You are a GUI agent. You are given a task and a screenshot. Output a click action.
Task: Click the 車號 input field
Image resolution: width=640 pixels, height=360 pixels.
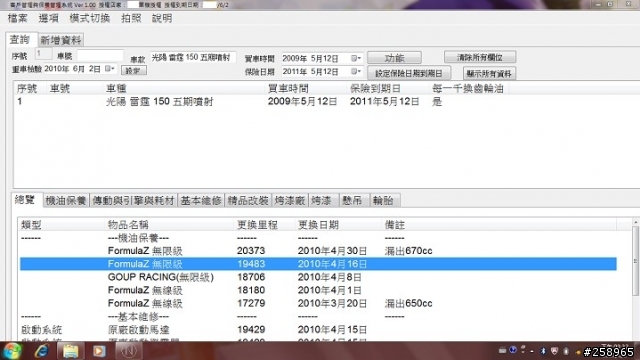[x=100, y=56]
